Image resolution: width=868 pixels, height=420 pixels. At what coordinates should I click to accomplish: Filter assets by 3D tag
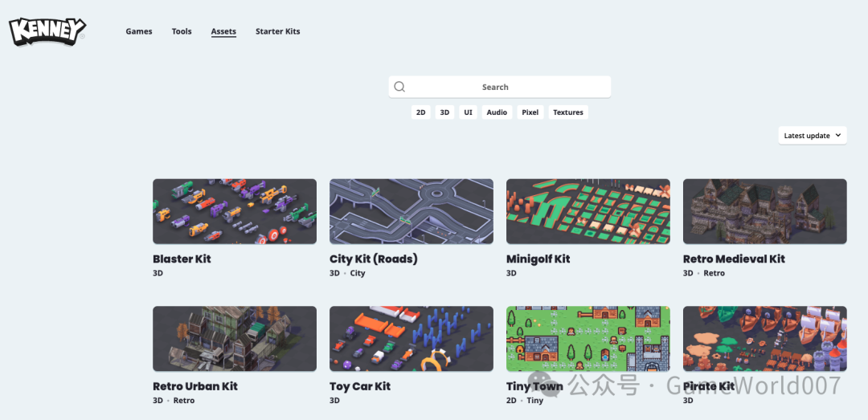444,112
